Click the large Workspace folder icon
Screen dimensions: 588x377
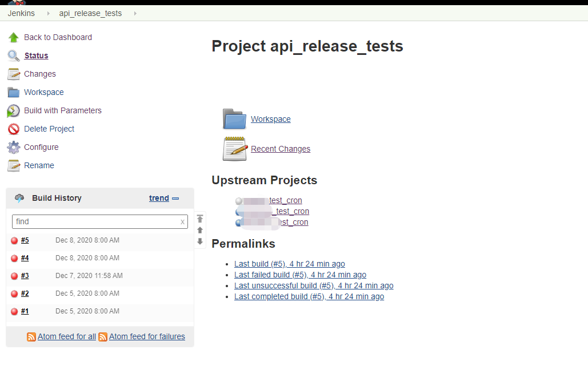pos(234,119)
